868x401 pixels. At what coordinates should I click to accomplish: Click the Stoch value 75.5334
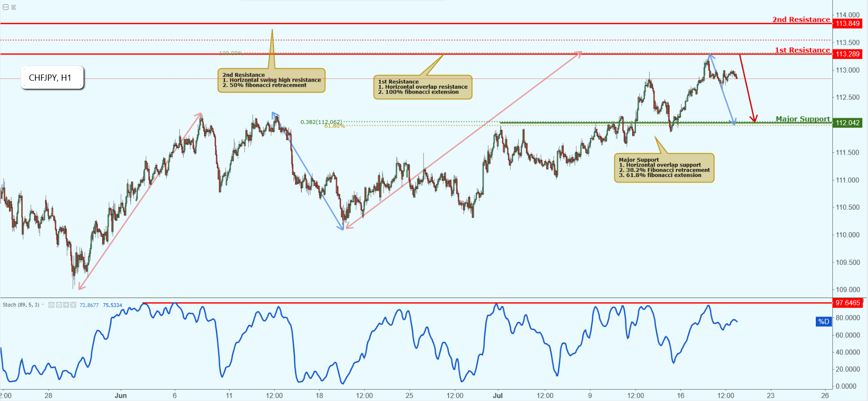point(112,305)
